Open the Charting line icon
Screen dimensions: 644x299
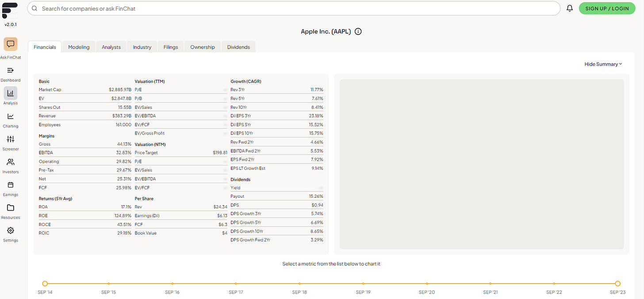click(x=11, y=116)
